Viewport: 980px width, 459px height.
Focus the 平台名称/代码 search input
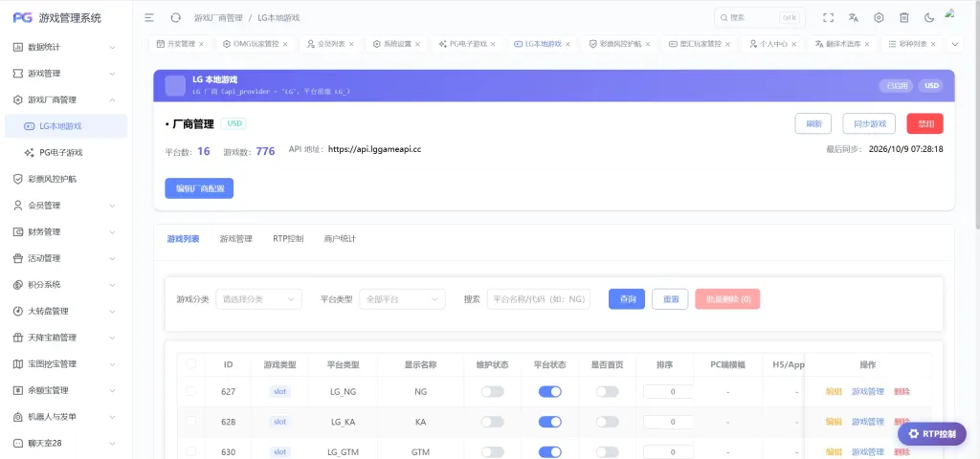pyautogui.click(x=538, y=299)
